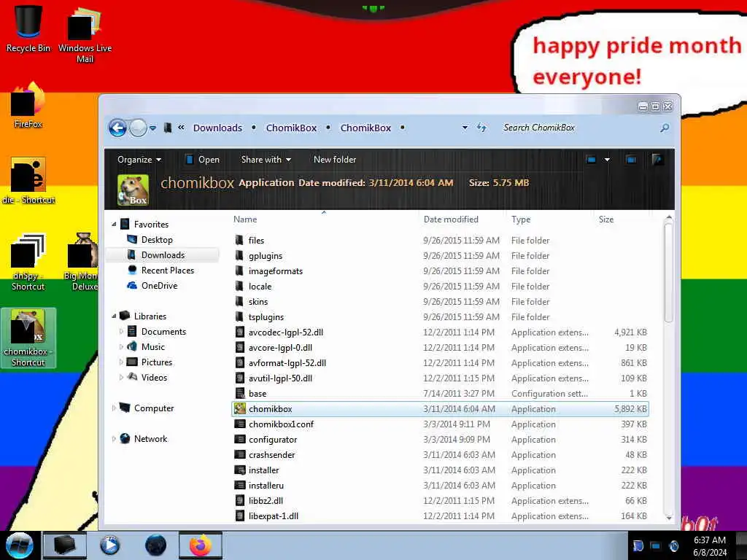Select the gplugins folder icon
747x560 pixels.
tap(239, 255)
